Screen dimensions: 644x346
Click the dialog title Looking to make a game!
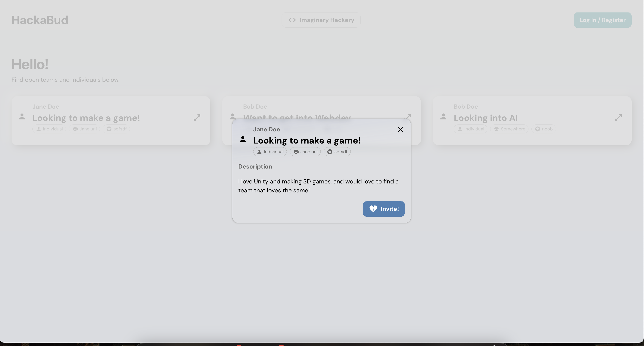307,141
